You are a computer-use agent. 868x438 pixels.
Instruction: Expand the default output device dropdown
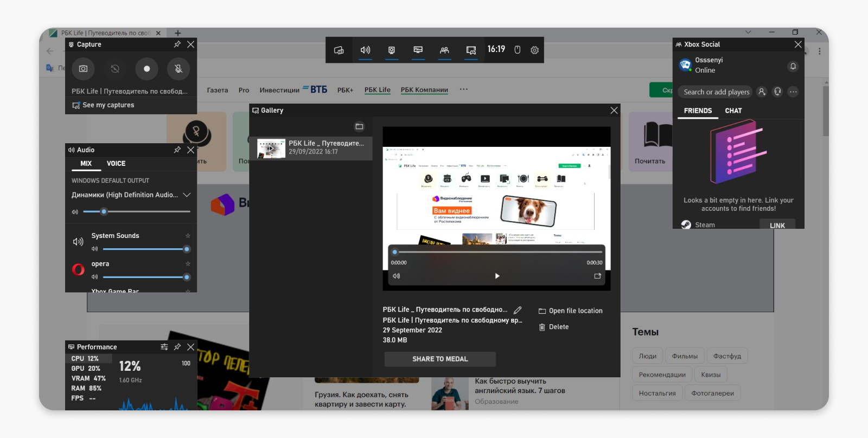coord(187,195)
